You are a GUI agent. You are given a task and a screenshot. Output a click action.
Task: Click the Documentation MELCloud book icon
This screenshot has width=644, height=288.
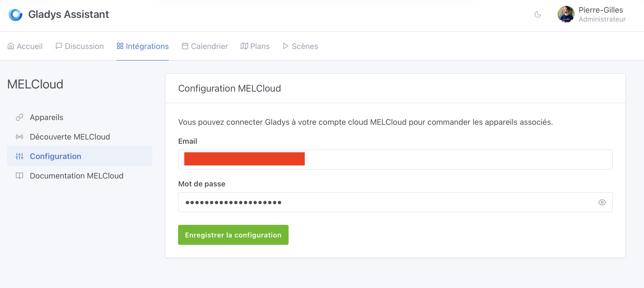coord(19,176)
